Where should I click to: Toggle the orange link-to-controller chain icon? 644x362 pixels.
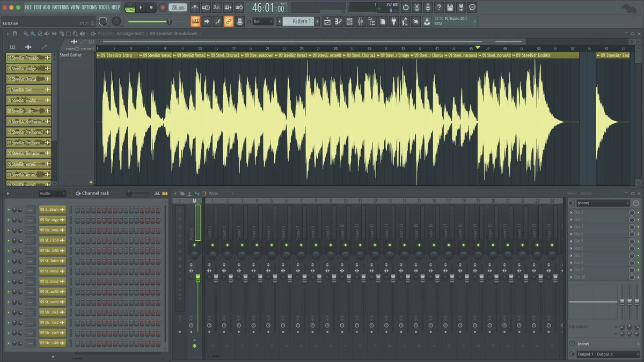coord(229,21)
